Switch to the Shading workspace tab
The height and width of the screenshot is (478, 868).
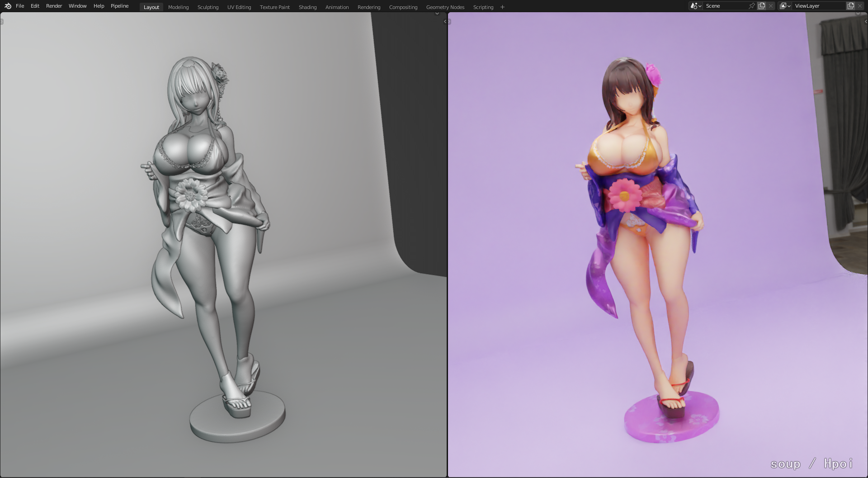[307, 7]
